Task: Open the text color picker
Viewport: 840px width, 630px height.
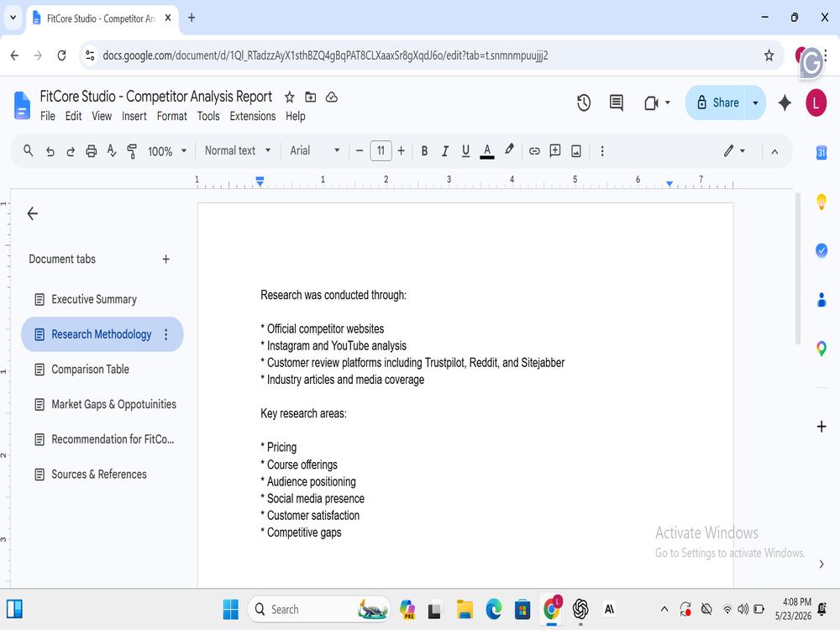Action: point(486,151)
